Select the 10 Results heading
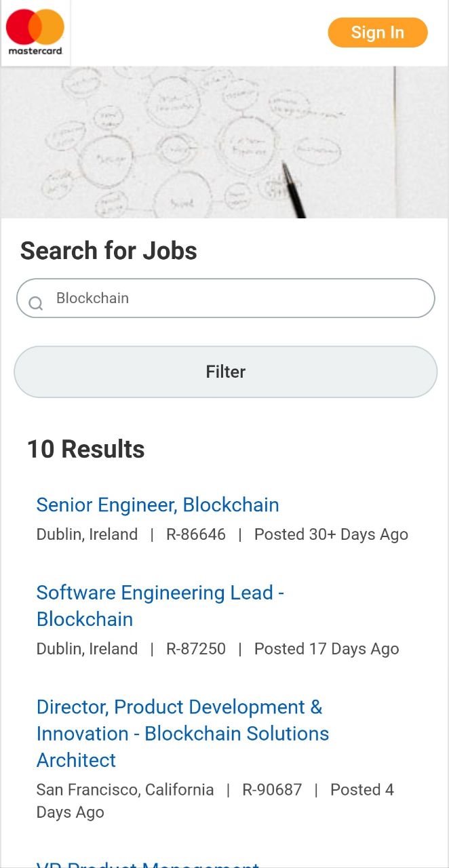Screen dimensions: 449x868 click(x=85, y=449)
